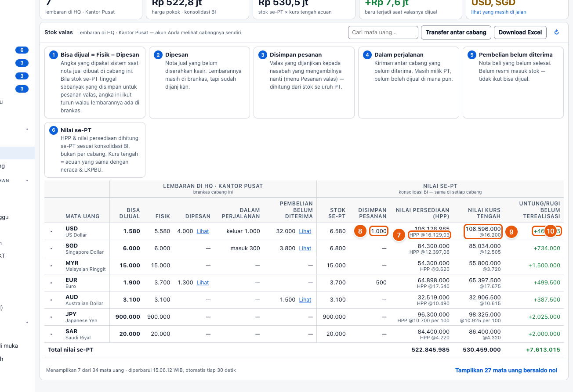
Task: Expand the SGD Singapore Dollar row
Action: tap(51, 248)
